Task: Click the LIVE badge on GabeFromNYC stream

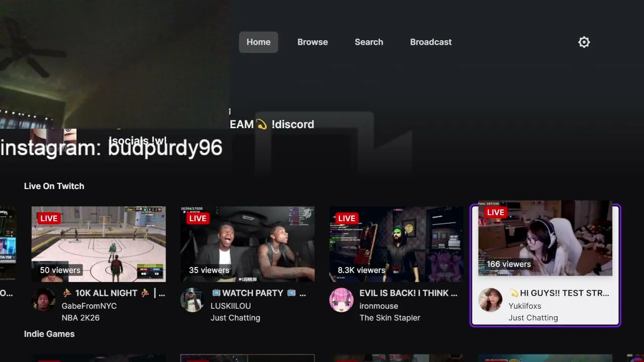Action: [49, 218]
